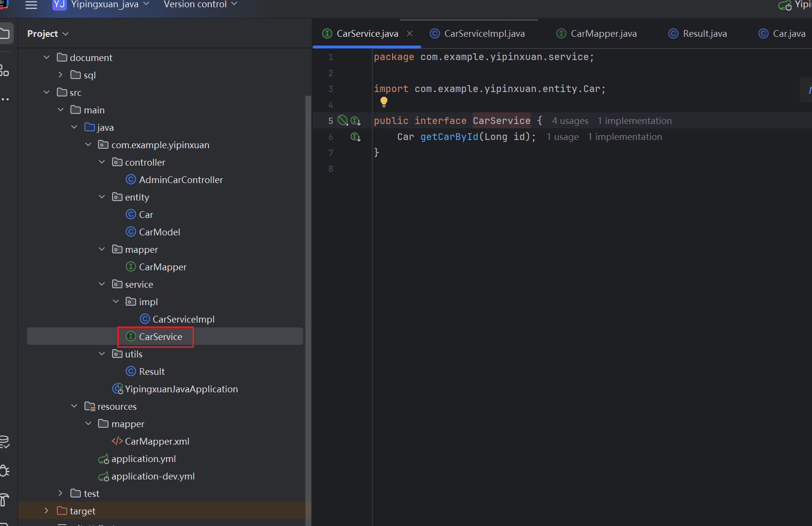Select CarMapper.xml in resources mapper
Image resolution: width=812 pixels, height=526 pixels.
click(157, 441)
